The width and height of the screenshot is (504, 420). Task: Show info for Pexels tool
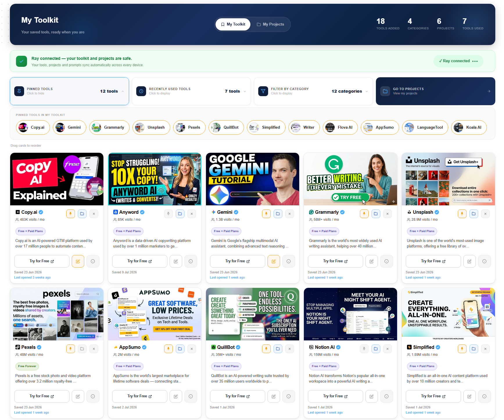pos(93,396)
